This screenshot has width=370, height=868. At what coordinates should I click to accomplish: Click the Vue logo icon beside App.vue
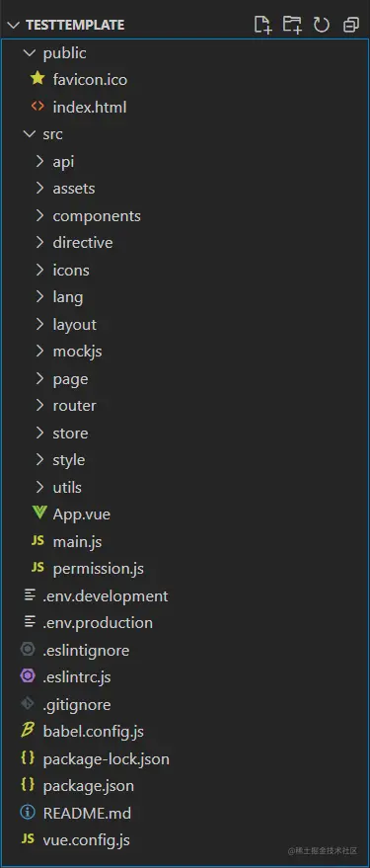click(x=38, y=513)
